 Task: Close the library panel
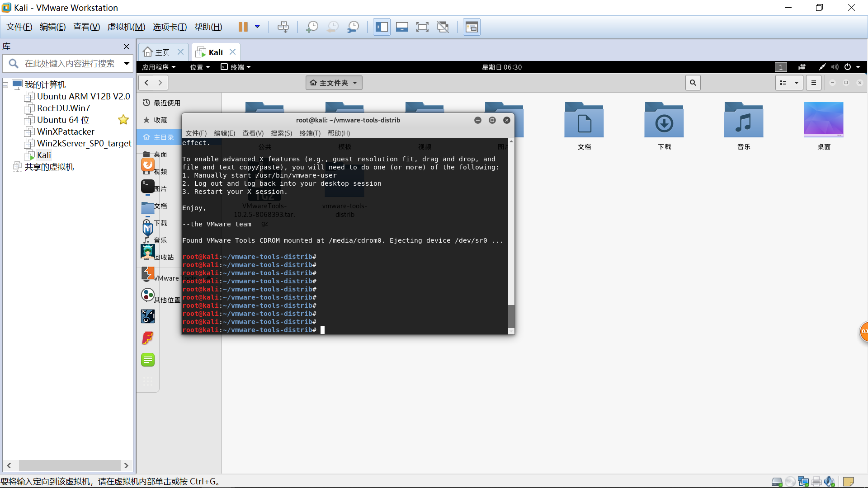click(127, 47)
